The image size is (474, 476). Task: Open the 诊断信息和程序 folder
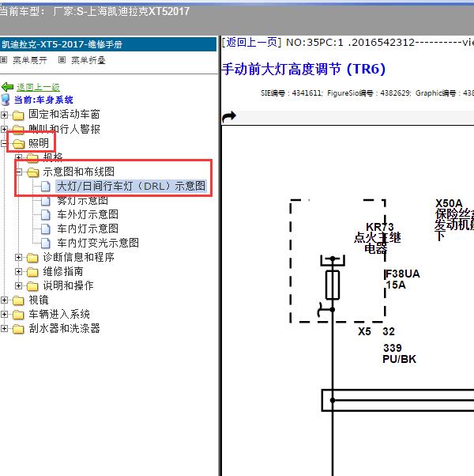(x=78, y=257)
